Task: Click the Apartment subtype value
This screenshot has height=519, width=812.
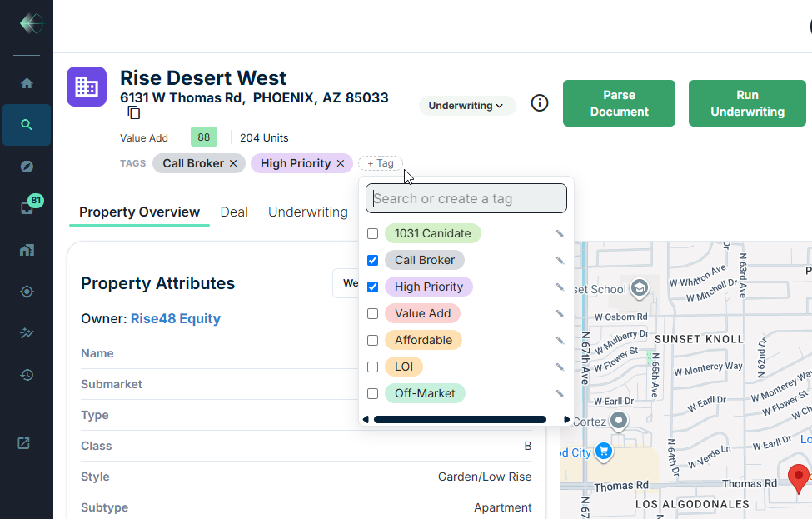Action: coord(503,507)
